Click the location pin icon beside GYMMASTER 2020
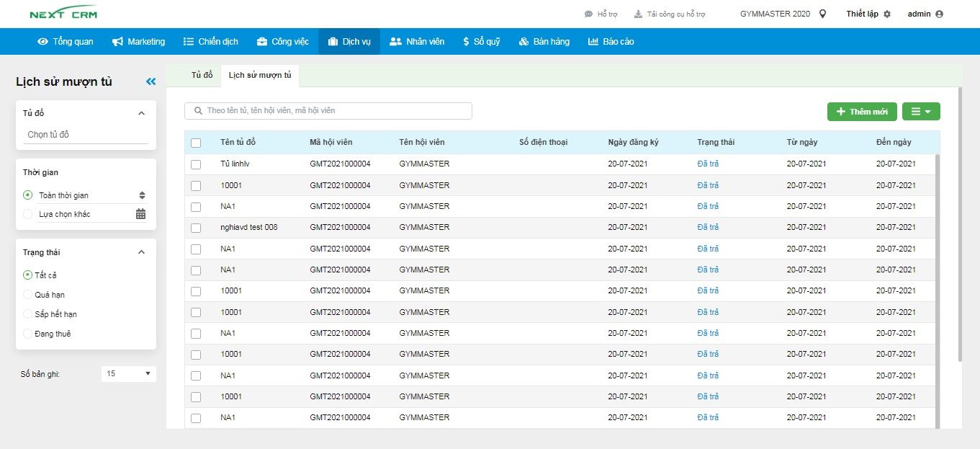 click(823, 14)
